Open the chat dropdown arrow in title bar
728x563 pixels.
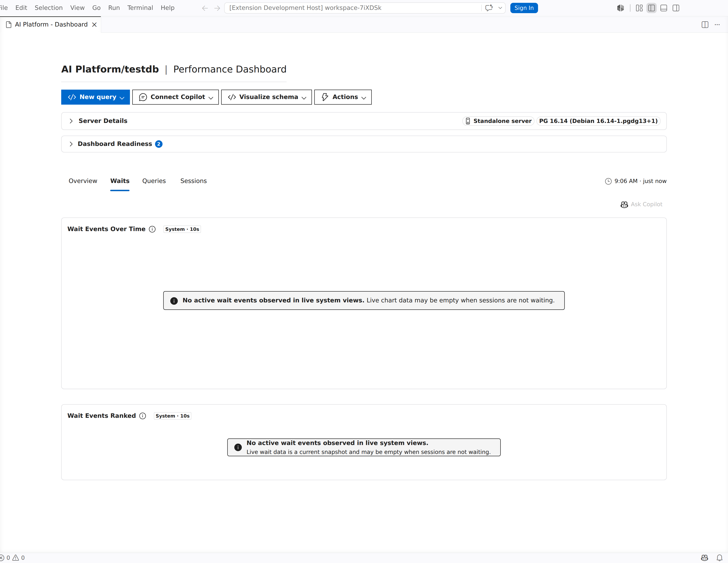pos(500,8)
